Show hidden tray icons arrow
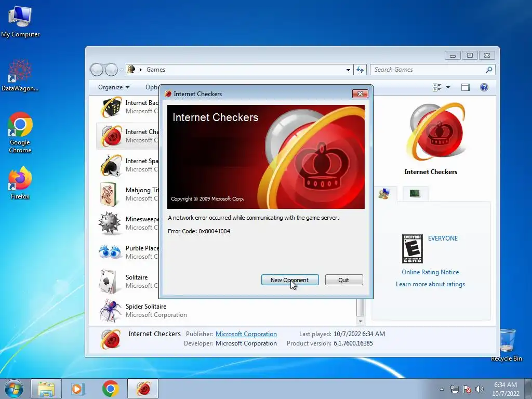 pos(442,389)
